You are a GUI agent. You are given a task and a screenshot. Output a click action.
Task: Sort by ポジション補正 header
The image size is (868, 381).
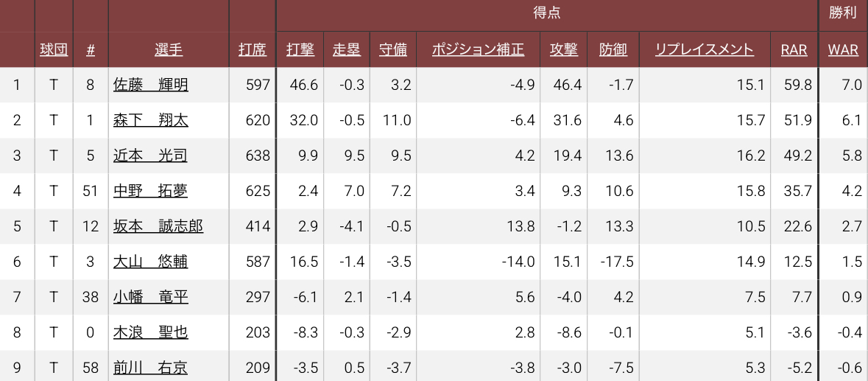478,49
